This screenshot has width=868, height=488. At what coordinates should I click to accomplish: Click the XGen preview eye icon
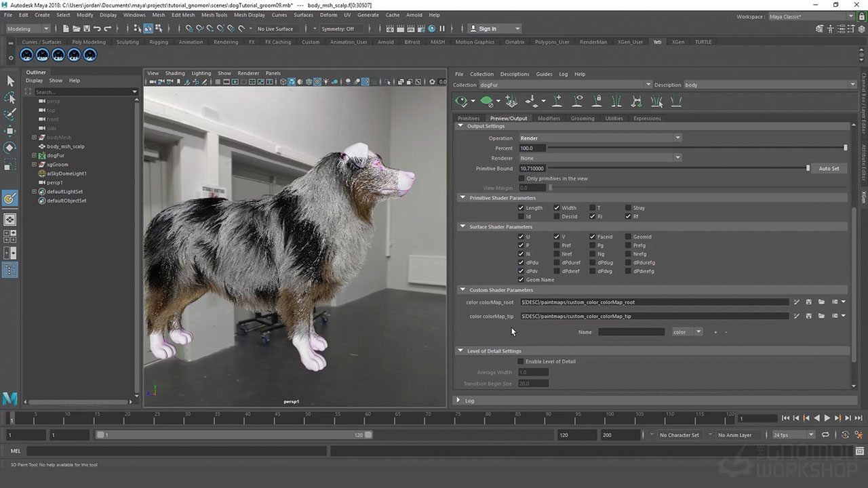click(462, 101)
